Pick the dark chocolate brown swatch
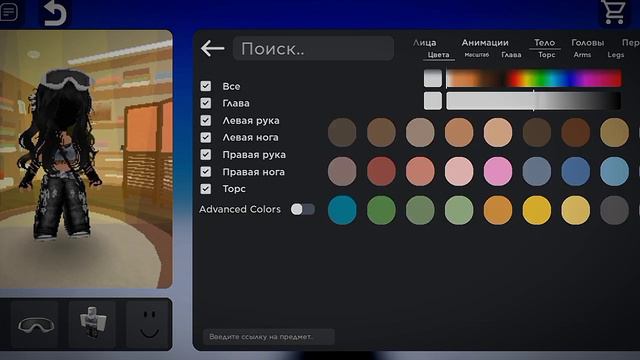This screenshot has height=360, width=640. point(536,132)
